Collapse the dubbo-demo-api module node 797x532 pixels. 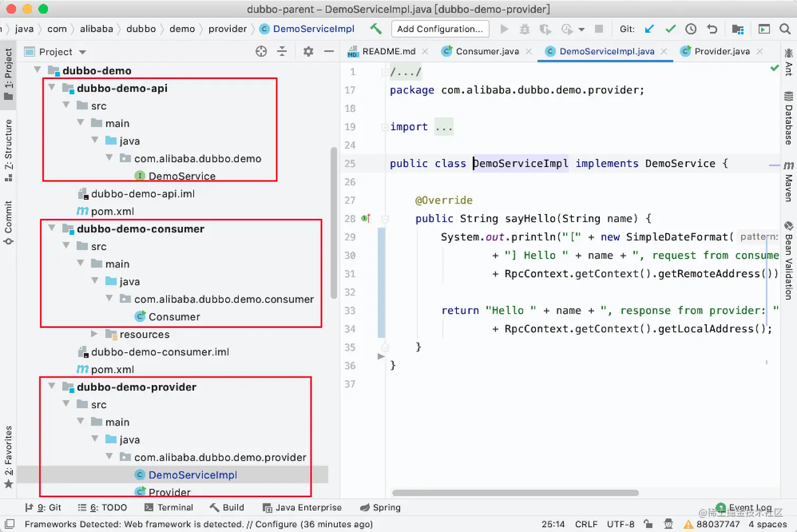(52, 88)
